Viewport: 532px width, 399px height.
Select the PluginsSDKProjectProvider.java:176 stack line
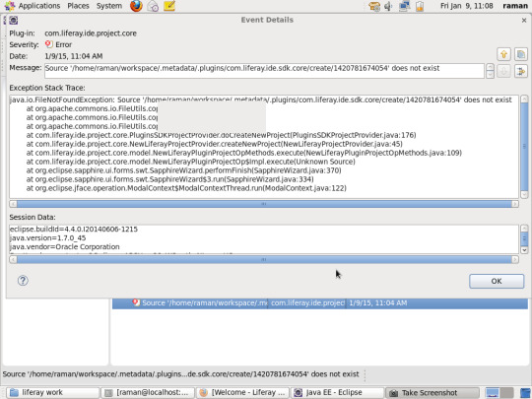[x=222, y=135]
